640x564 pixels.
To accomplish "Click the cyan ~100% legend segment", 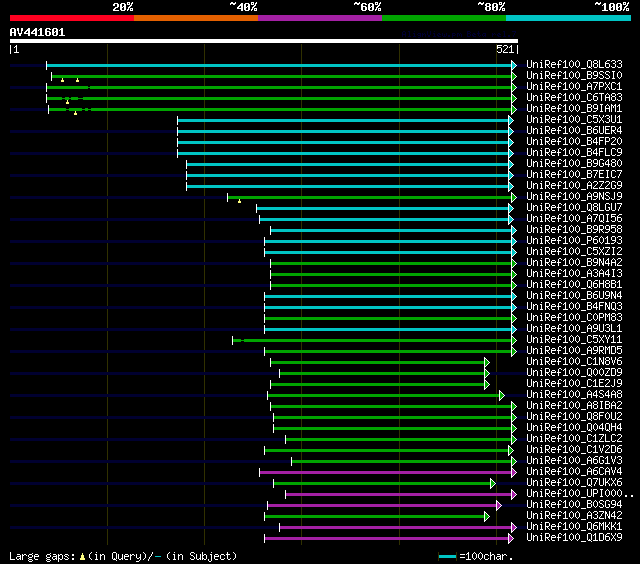I will [x=568, y=18].
